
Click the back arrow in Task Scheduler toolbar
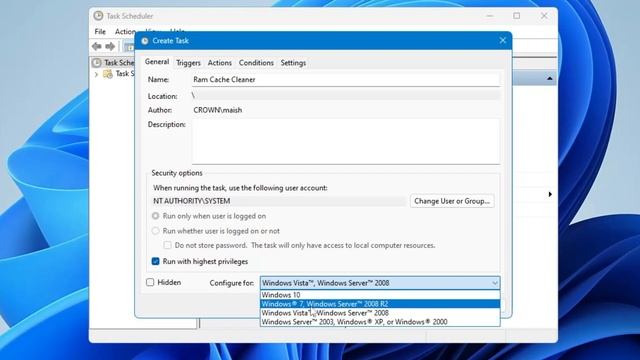coord(97,47)
